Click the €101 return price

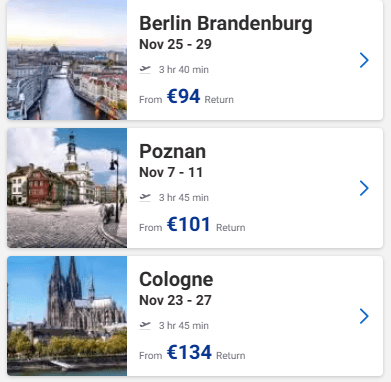pos(189,224)
